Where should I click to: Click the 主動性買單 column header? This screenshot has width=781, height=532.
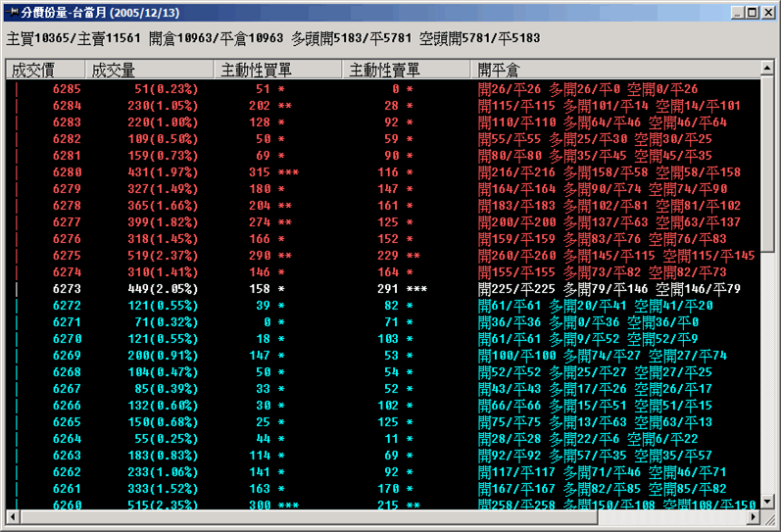tap(278, 70)
